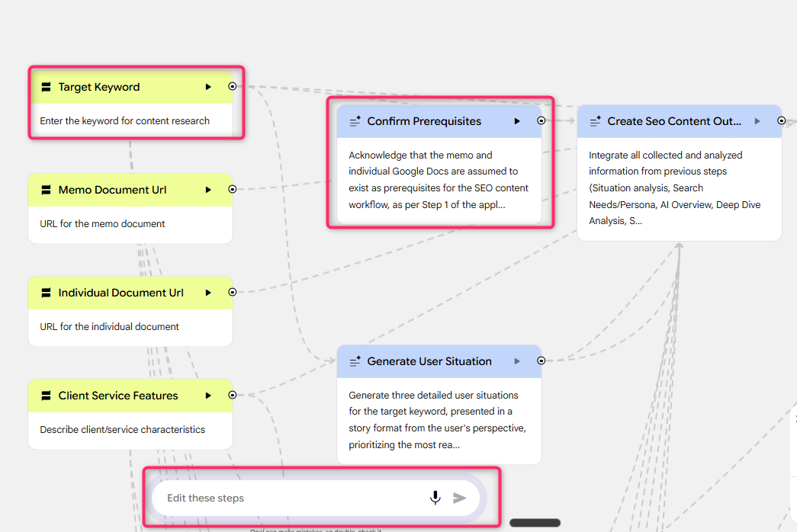The width and height of the screenshot is (797, 532).
Task: Click output connector on Generate User Situation
Action: 541,361
